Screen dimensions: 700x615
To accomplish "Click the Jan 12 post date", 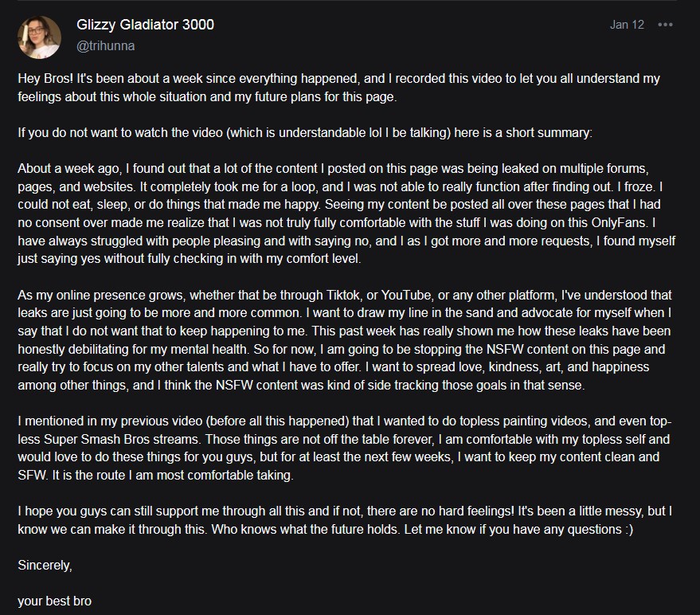I will 627,25.
